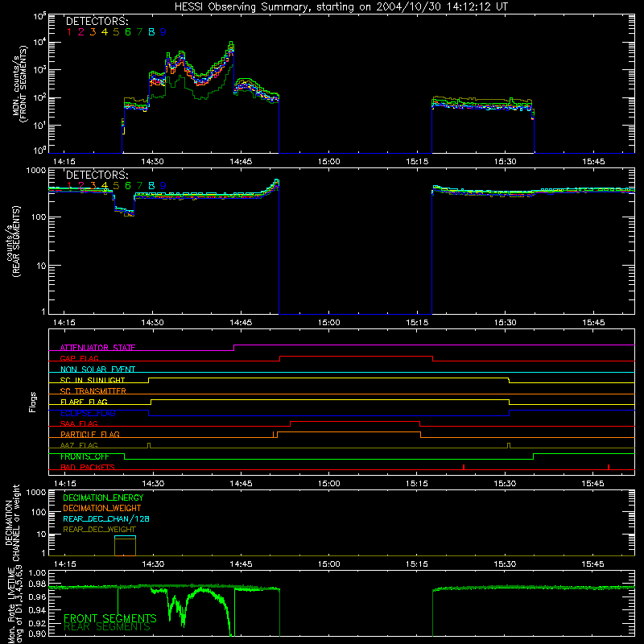
Task: Click the Flags axis label
Action: [x=33, y=402]
